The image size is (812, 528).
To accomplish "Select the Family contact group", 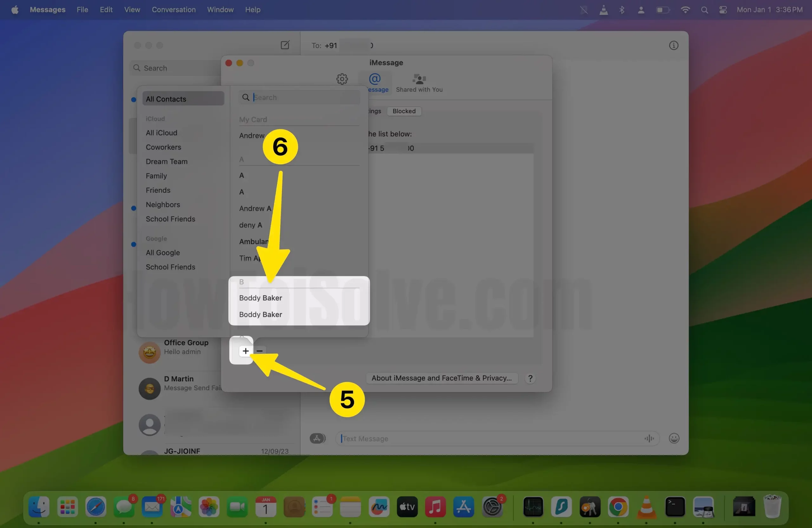I will [156, 176].
